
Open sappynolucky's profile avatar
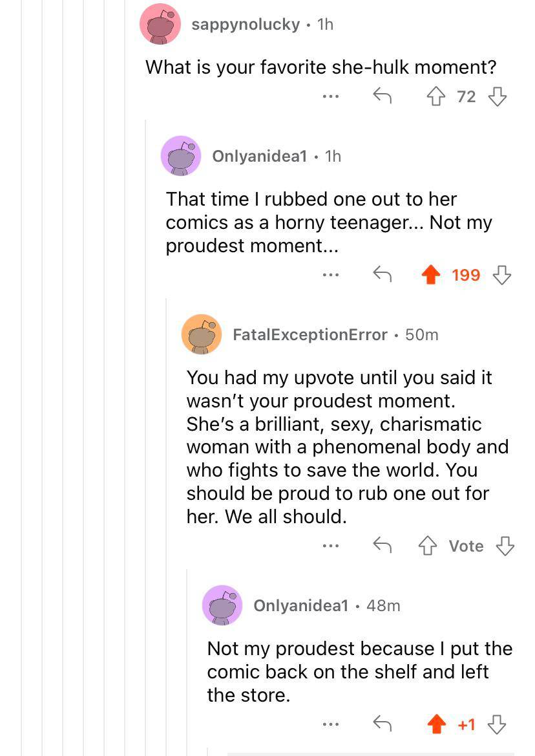[x=160, y=25]
